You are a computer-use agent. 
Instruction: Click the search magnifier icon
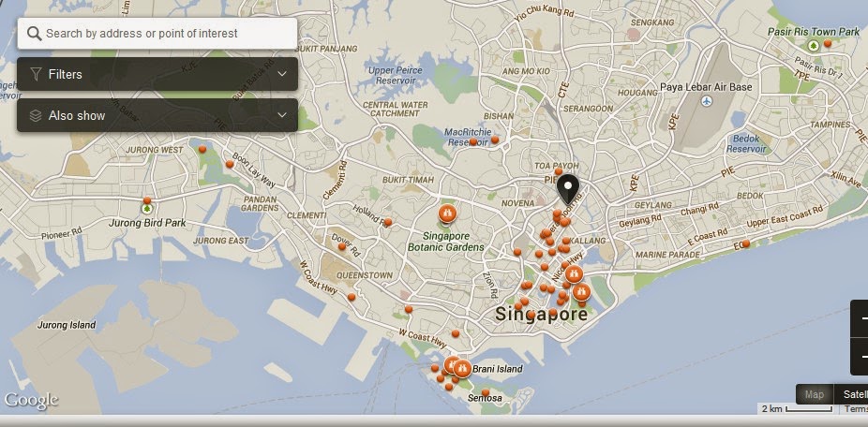[35, 34]
